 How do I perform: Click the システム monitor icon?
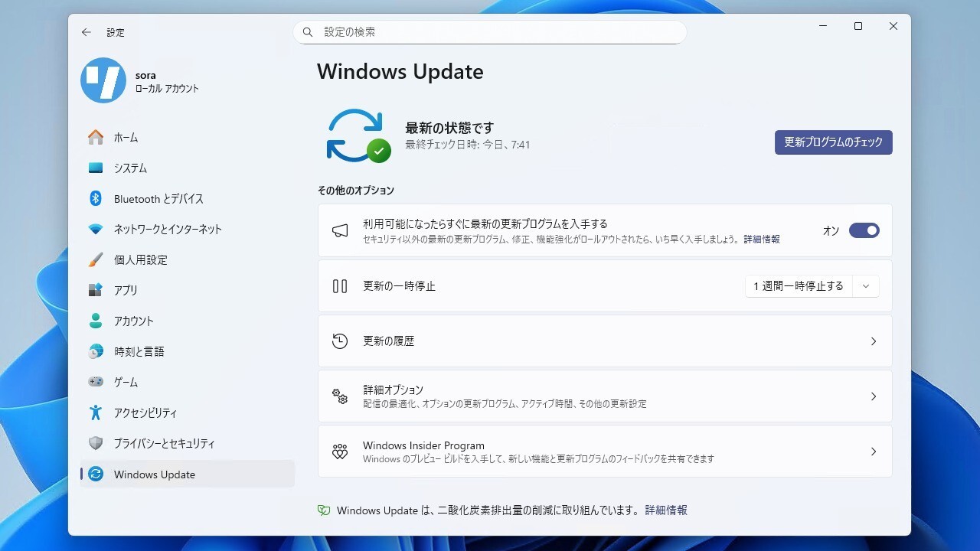tap(96, 168)
